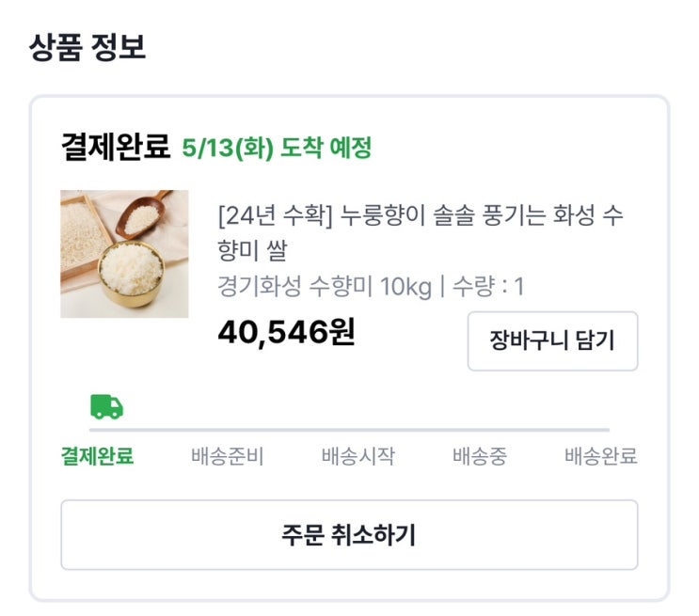The image size is (699, 616).
Task: Click the 40,546원 price text
Action: click(286, 332)
